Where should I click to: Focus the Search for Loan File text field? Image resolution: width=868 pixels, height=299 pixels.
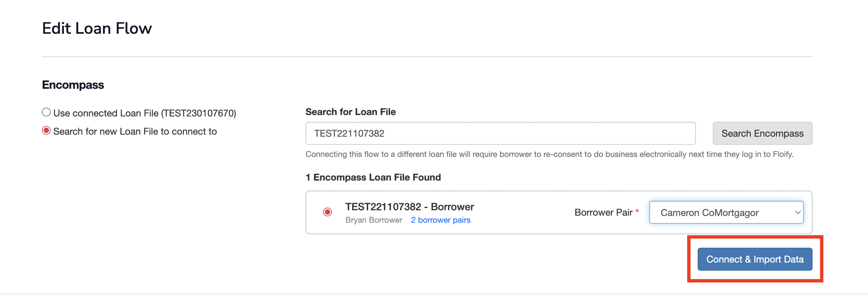click(x=500, y=133)
